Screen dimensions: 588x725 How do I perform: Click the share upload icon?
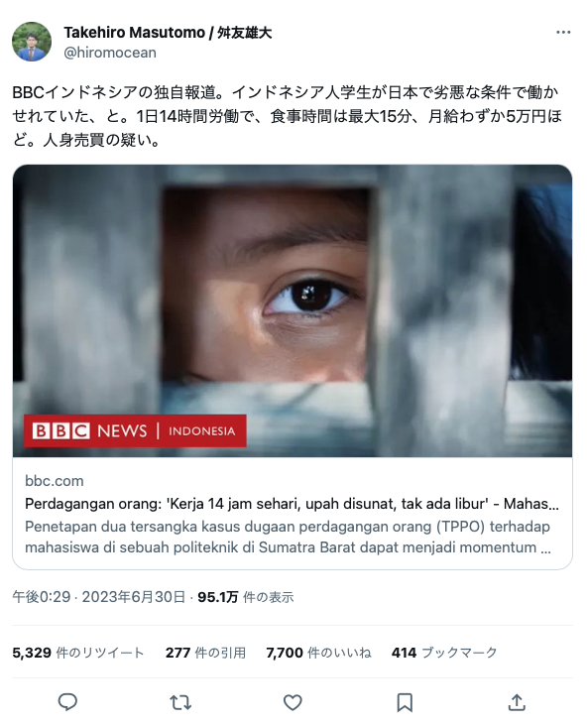[x=517, y=702]
